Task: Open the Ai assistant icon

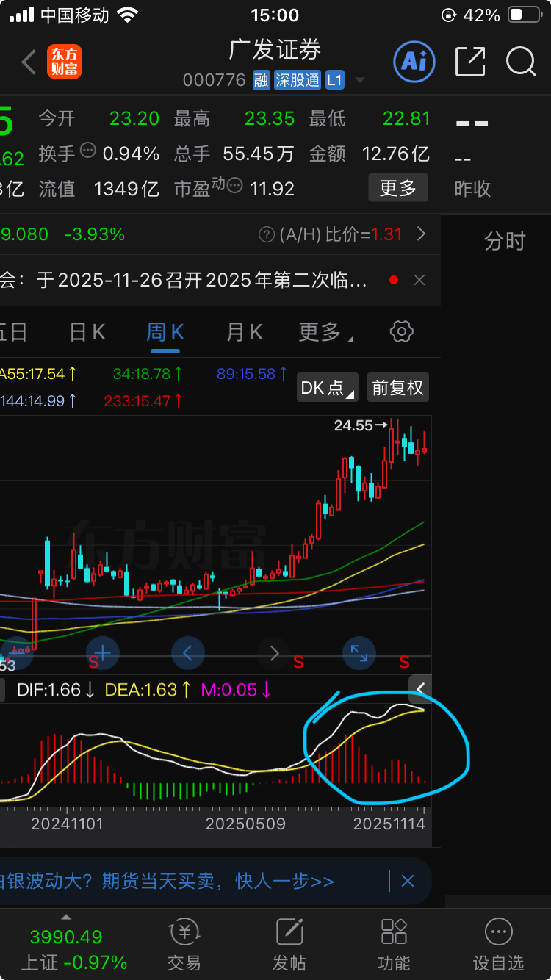Action: pyautogui.click(x=414, y=61)
